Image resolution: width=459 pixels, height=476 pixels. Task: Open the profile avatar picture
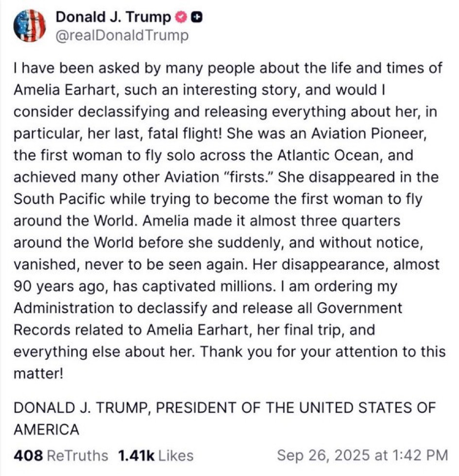point(30,26)
